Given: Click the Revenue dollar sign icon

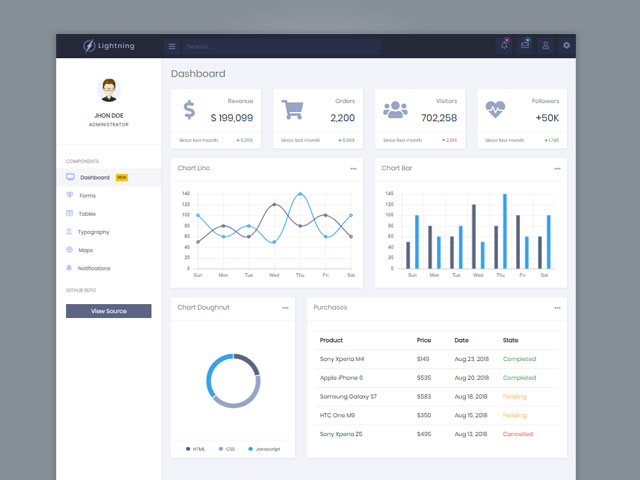Looking at the screenshot, I should click(x=189, y=110).
